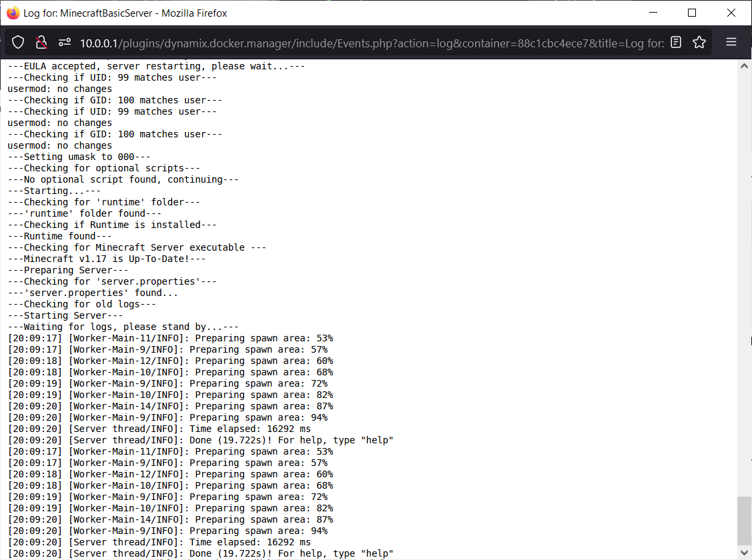Click the line '---Checking for optional scripts---'
The width and height of the screenshot is (752, 560).
104,168
